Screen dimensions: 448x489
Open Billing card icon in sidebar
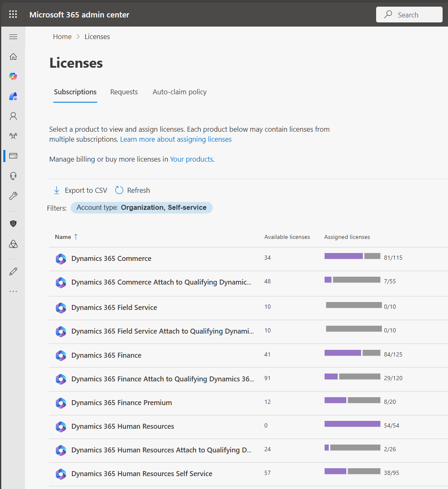[13, 156]
